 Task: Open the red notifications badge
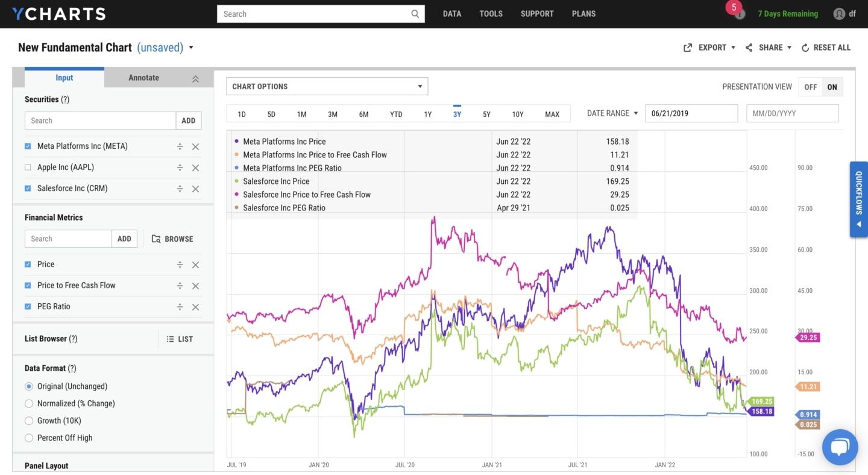coord(734,7)
